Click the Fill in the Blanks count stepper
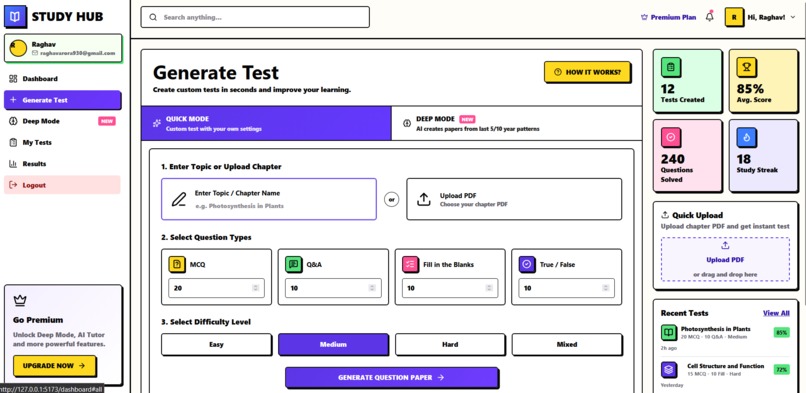806x393 pixels. (x=489, y=288)
